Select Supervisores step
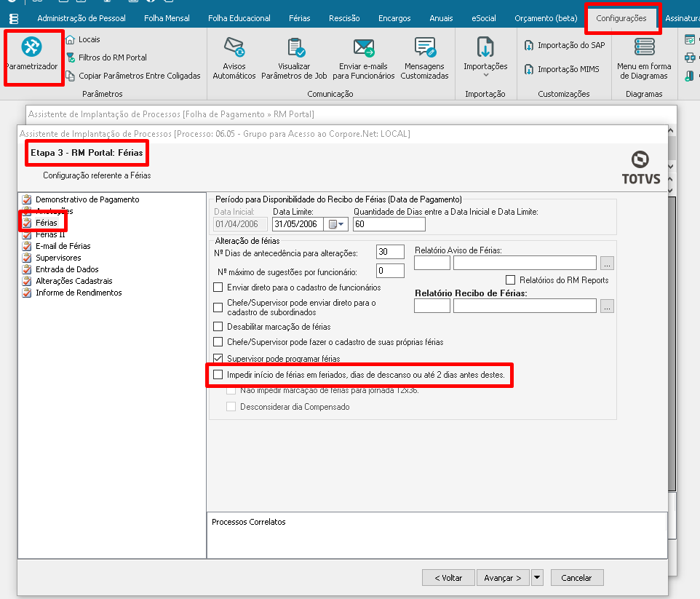The width and height of the screenshot is (700, 599). pos(52,258)
